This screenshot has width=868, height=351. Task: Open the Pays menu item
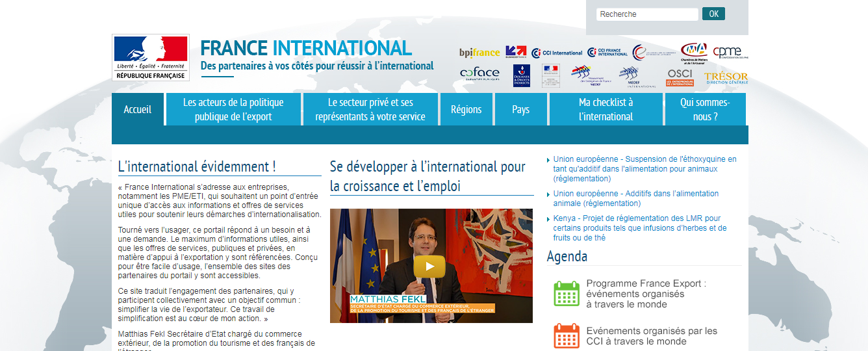click(521, 109)
